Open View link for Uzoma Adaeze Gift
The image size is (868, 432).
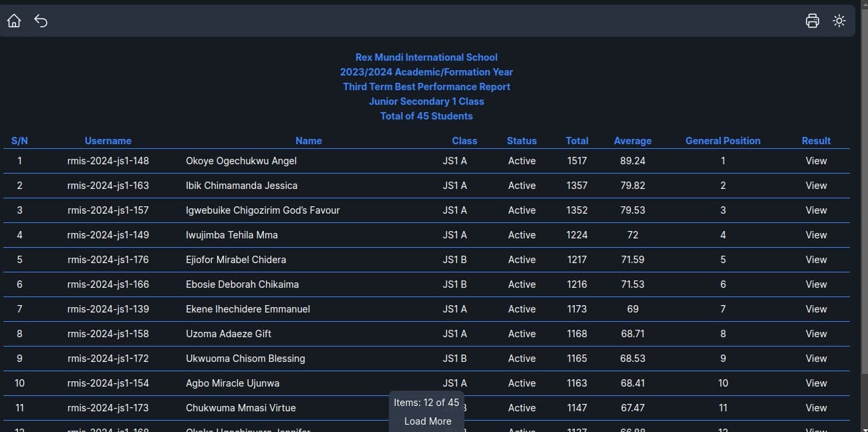click(816, 334)
